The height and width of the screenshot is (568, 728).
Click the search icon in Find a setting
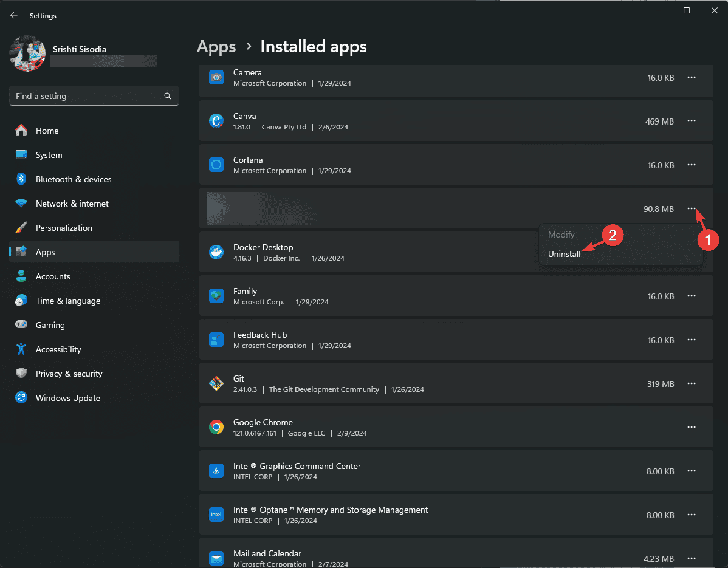167,96
